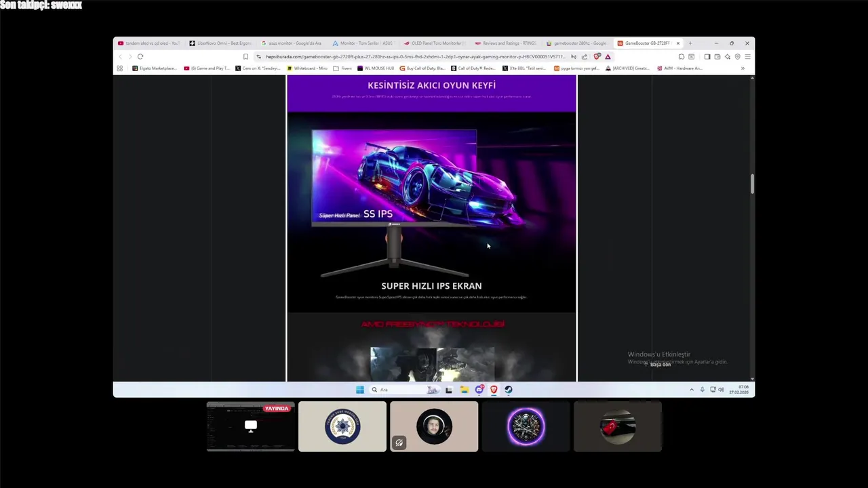This screenshot has width=868, height=488.
Task: Open the volume icon in system tray
Action: (x=721, y=390)
